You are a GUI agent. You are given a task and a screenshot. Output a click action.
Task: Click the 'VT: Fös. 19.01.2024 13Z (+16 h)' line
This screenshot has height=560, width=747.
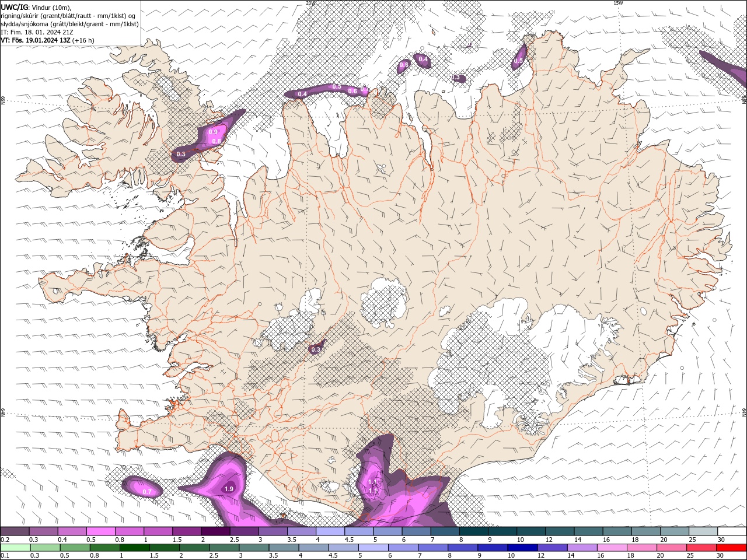coord(48,40)
